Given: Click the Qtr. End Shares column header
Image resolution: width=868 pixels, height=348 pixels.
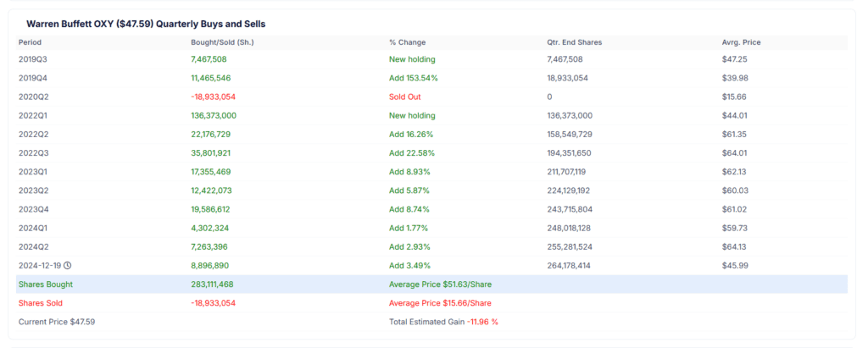Looking at the screenshot, I should 575,42.
